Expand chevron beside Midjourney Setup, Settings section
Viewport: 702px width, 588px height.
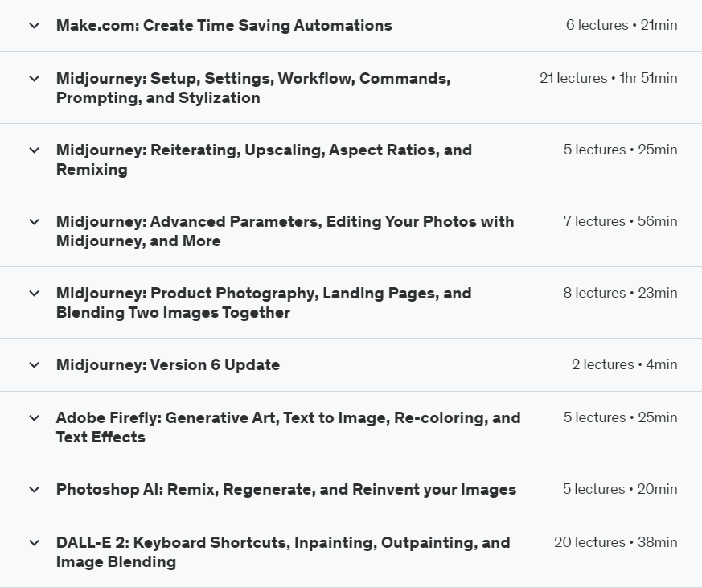[34, 79]
